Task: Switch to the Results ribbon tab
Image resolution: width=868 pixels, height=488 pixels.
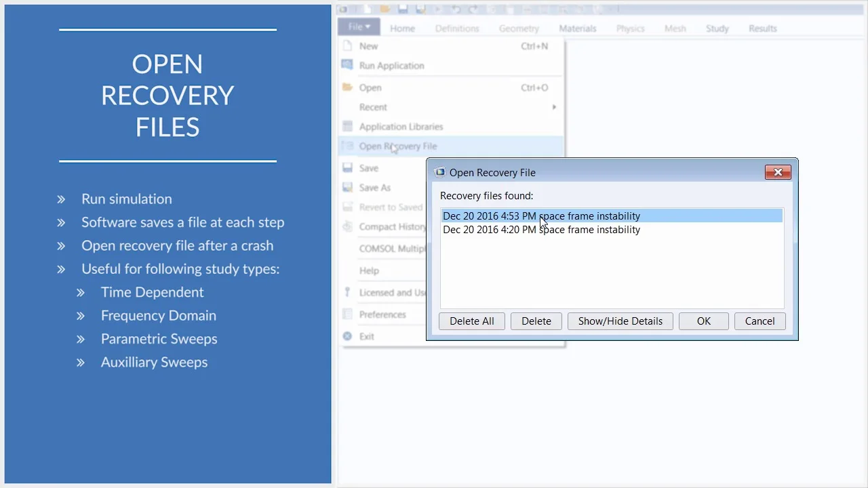Action: (x=763, y=28)
